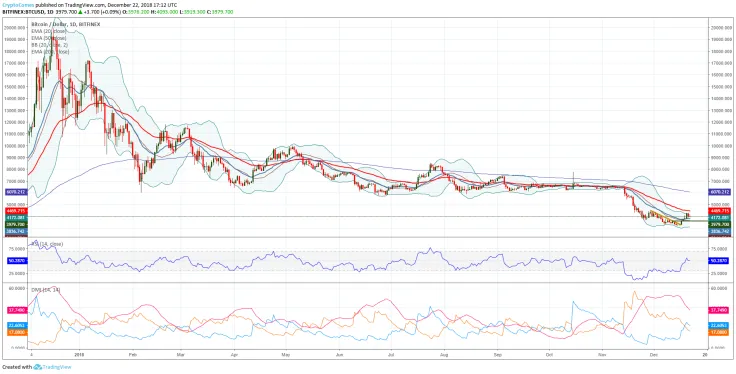Viewport: 736px width, 374px height.
Task: Click the purple 6070.212 label on right axis
Action: (x=720, y=192)
